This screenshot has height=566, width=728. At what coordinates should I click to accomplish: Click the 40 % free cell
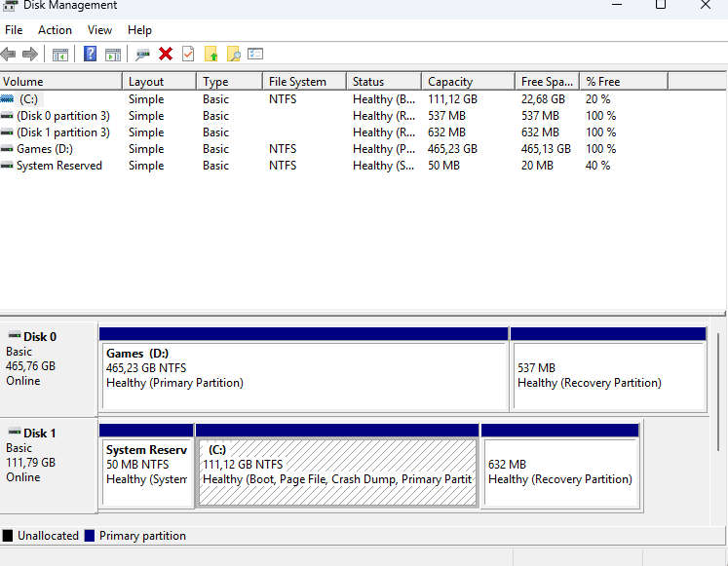coord(597,166)
